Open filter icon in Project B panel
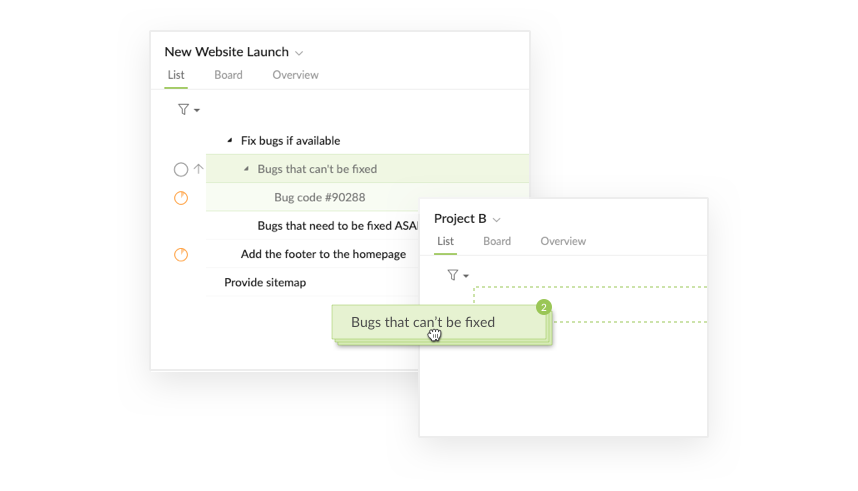Viewport: 858px width, 491px height. coord(453,275)
